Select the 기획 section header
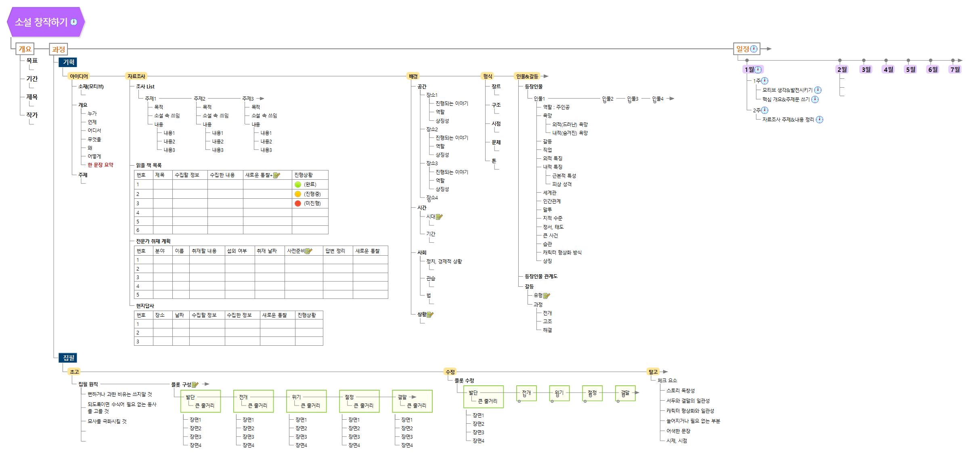The height and width of the screenshot is (454, 980). [x=68, y=62]
